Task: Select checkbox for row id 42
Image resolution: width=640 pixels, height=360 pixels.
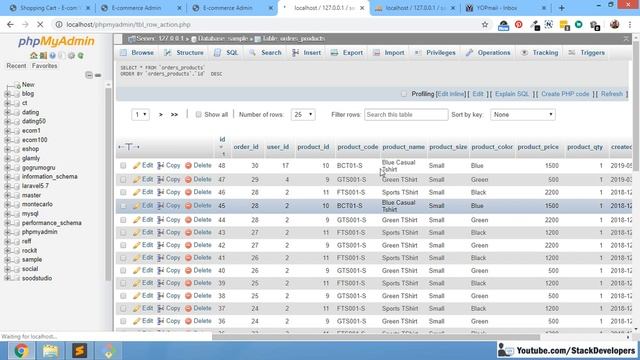Action: (123, 245)
